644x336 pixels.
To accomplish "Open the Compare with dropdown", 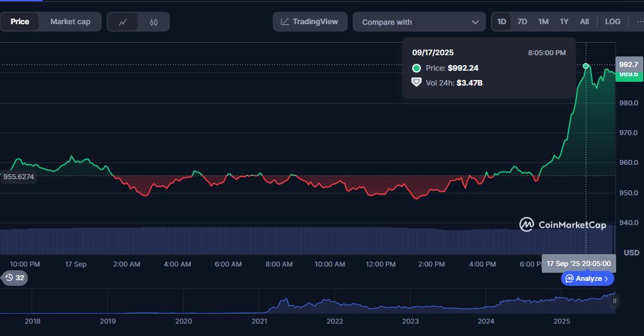I will coord(420,22).
